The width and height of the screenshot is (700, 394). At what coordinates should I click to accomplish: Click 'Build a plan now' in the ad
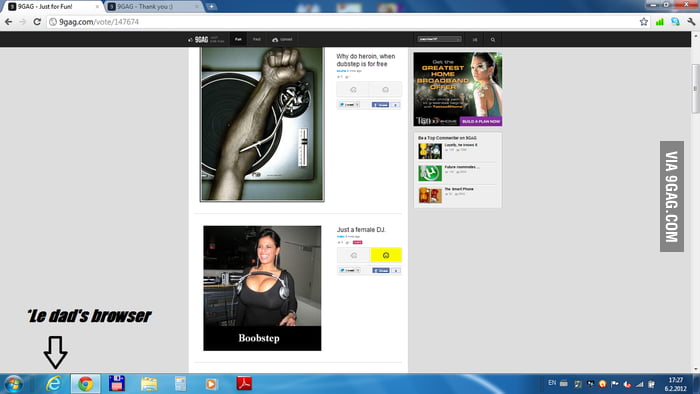pos(481,121)
